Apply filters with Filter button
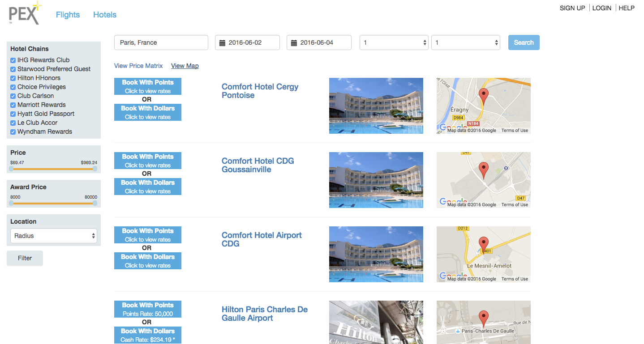 click(x=25, y=258)
